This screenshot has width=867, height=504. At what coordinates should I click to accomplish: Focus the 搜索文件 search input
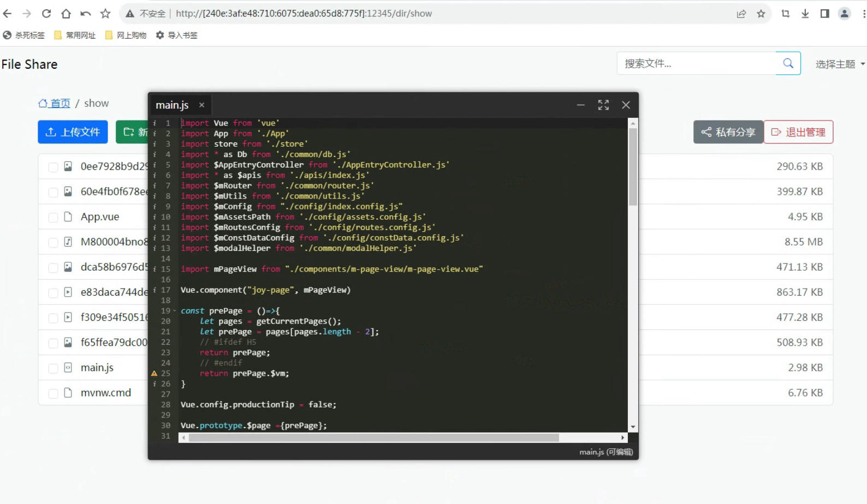697,63
